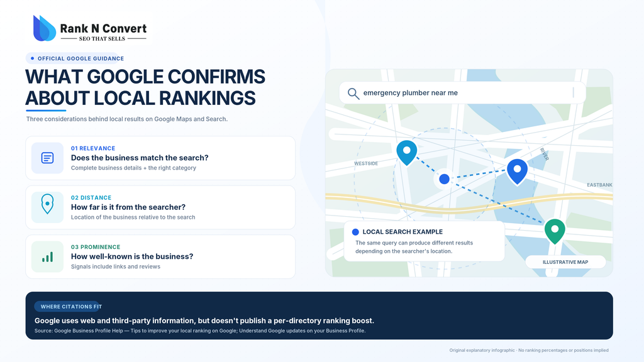Open the 01 Relevance card

(160, 158)
